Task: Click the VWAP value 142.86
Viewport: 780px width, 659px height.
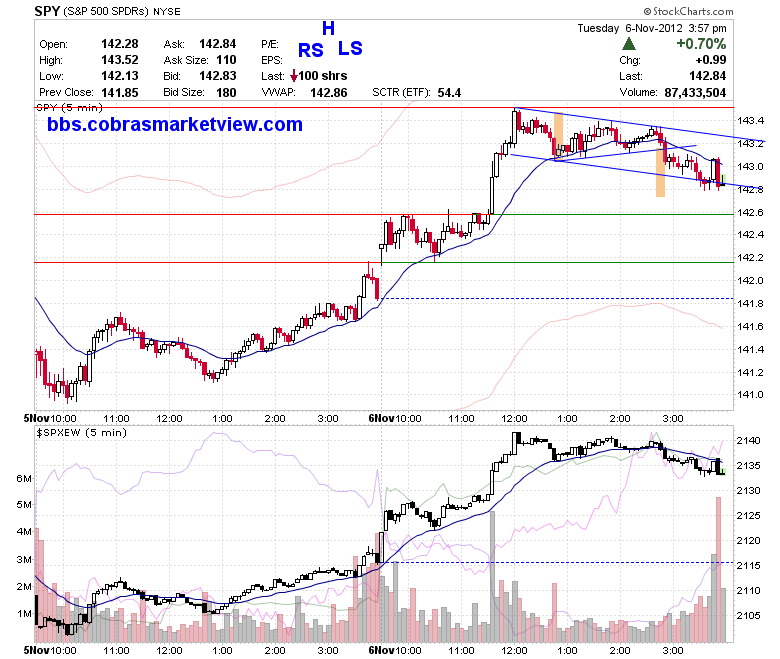Action: click(x=328, y=93)
